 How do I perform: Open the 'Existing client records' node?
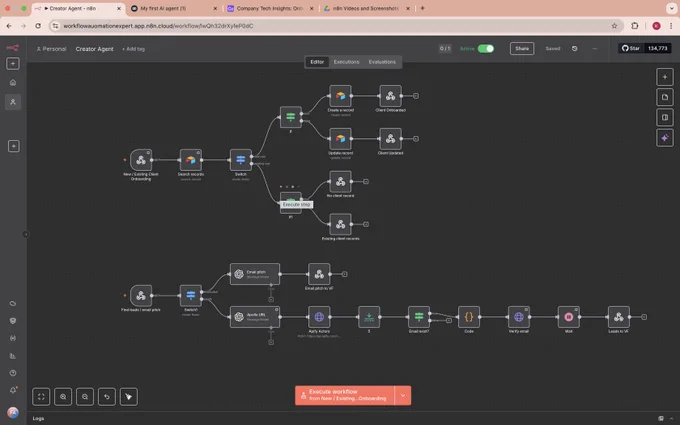pyautogui.click(x=340, y=224)
